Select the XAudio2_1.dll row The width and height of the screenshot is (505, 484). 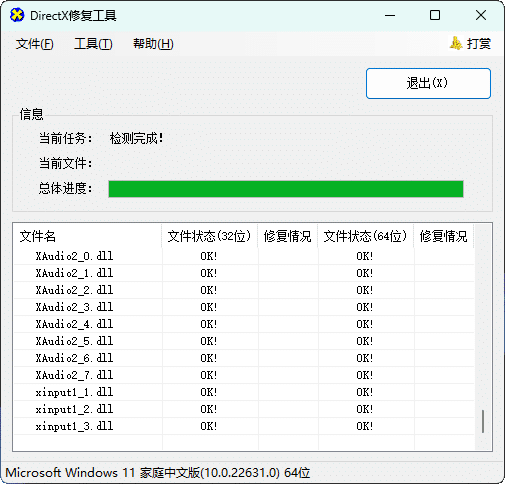click(x=244, y=273)
